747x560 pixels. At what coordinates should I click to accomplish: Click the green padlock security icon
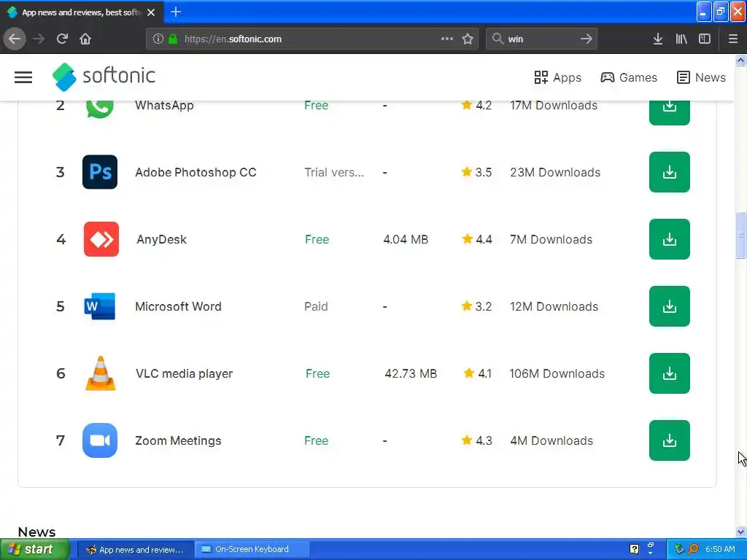[173, 39]
